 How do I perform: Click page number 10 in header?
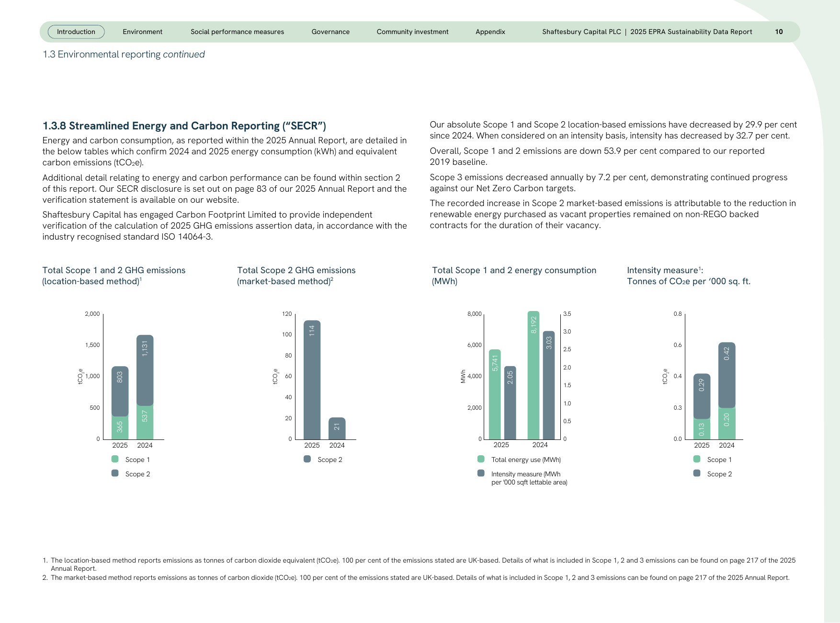(x=779, y=32)
